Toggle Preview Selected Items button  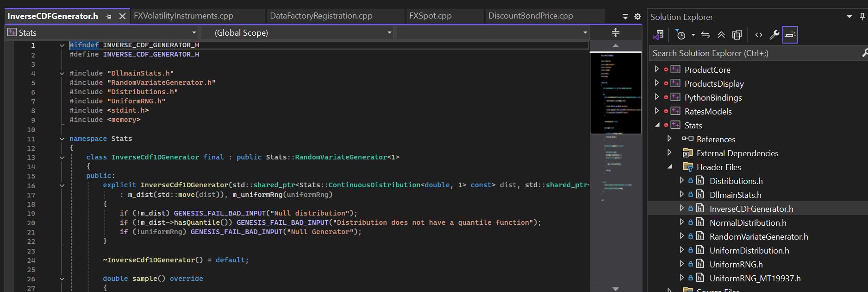(x=790, y=35)
